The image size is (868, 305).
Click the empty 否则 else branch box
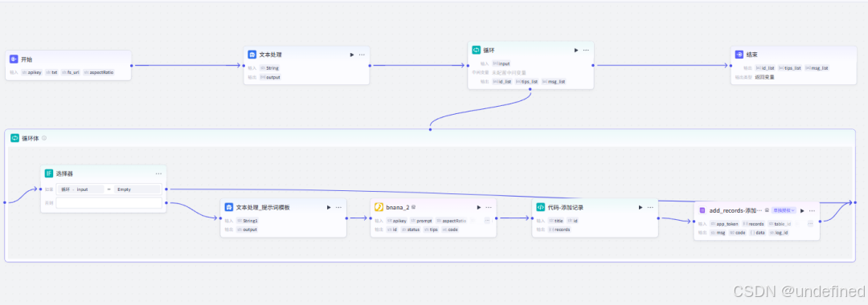point(109,203)
